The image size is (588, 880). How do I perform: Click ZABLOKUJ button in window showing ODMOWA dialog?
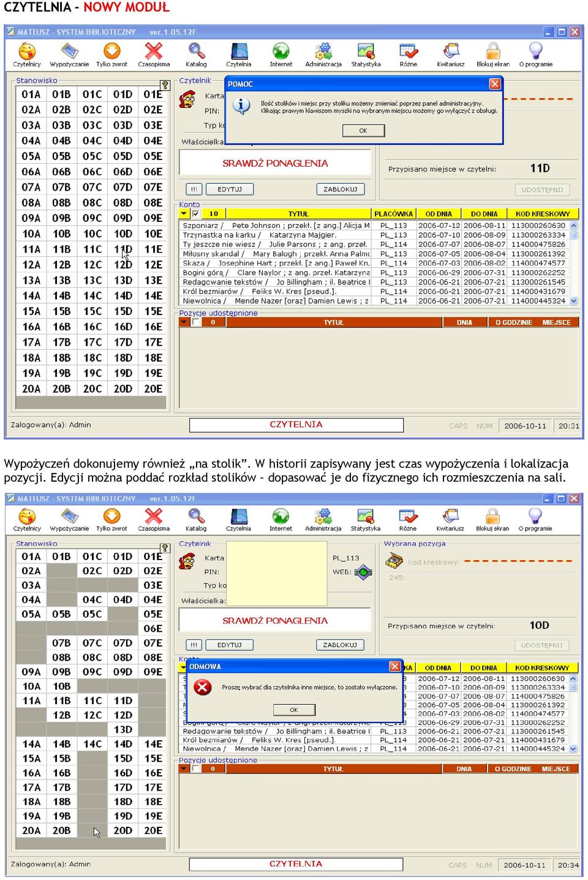click(x=341, y=645)
